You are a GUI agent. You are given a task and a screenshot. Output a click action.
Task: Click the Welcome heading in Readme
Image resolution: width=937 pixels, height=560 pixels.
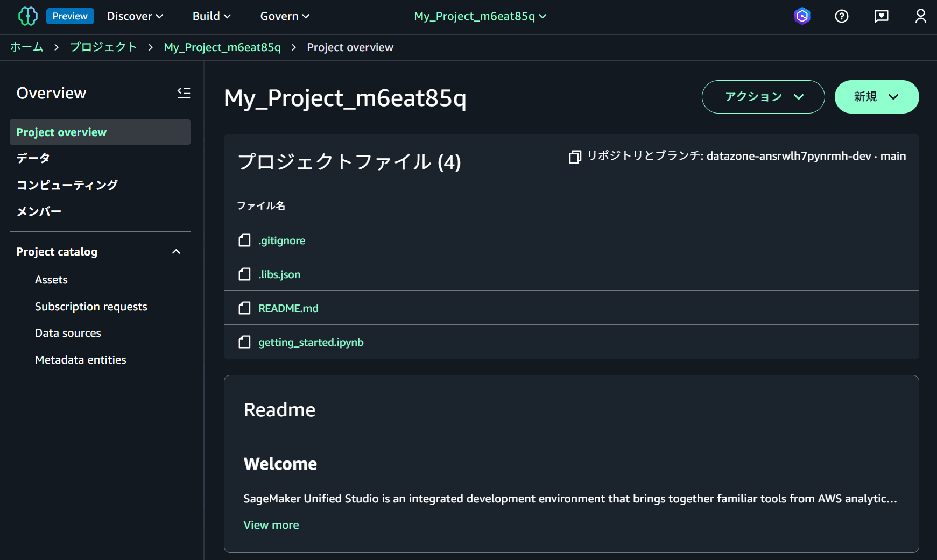[280, 464]
